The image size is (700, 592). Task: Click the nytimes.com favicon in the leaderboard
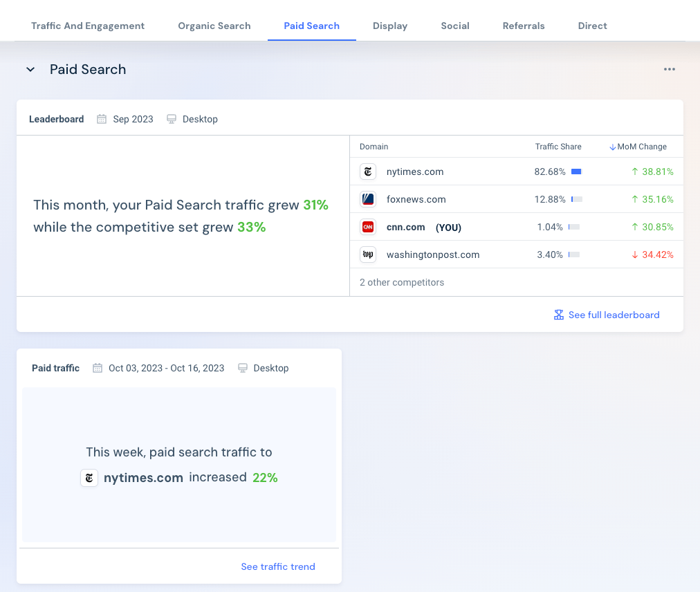(x=368, y=172)
